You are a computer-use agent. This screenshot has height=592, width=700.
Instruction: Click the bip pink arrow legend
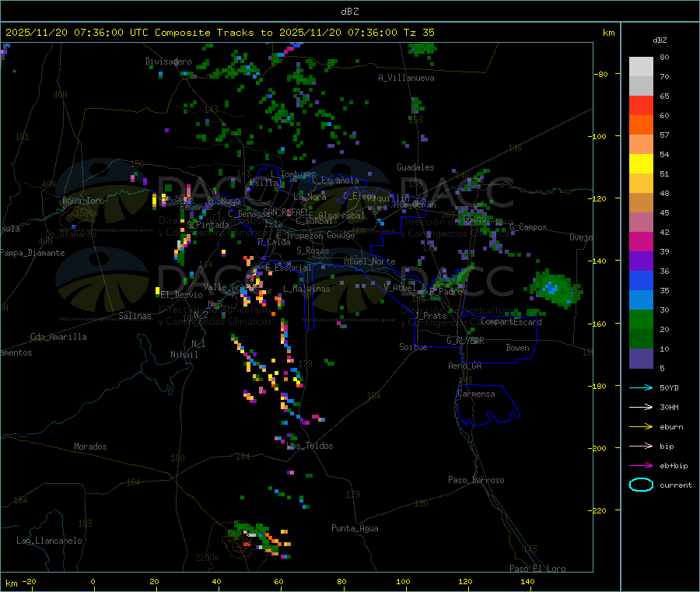(641, 446)
